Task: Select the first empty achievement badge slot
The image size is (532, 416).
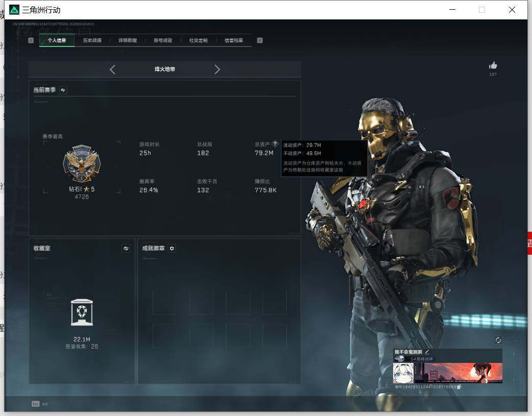Action: pyautogui.click(x=165, y=303)
